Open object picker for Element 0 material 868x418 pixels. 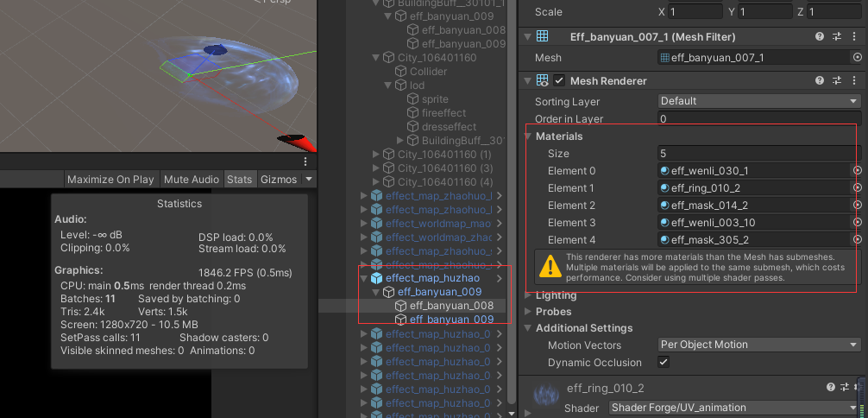pyautogui.click(x=857, y=171)
